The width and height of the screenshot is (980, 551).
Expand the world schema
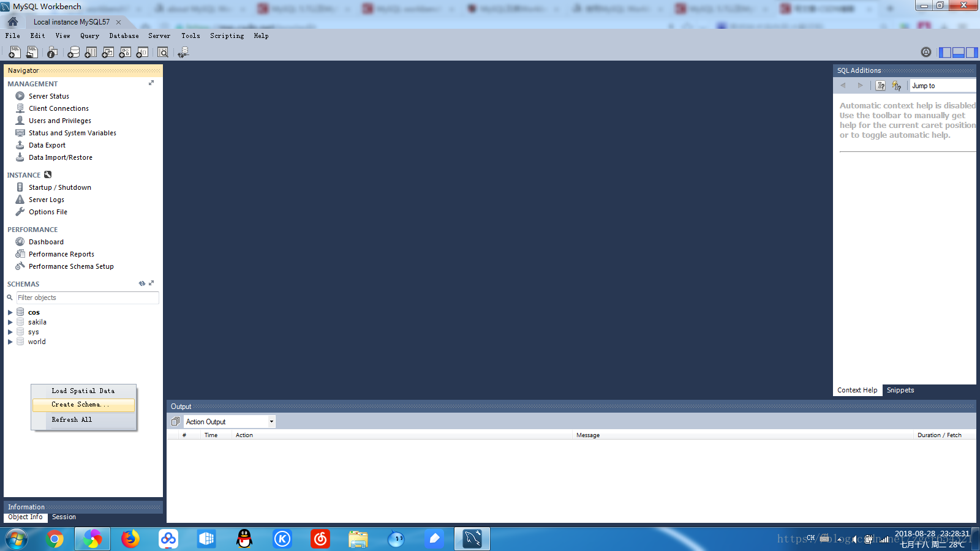point(10,342)
